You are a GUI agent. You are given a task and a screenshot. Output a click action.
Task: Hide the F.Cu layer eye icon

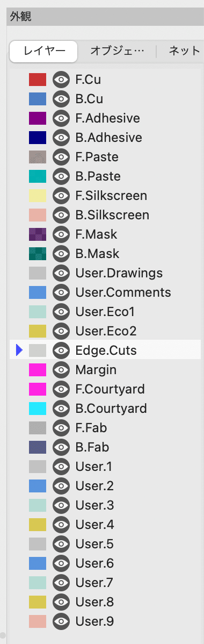pyautogui.click(x=61, y=80)
